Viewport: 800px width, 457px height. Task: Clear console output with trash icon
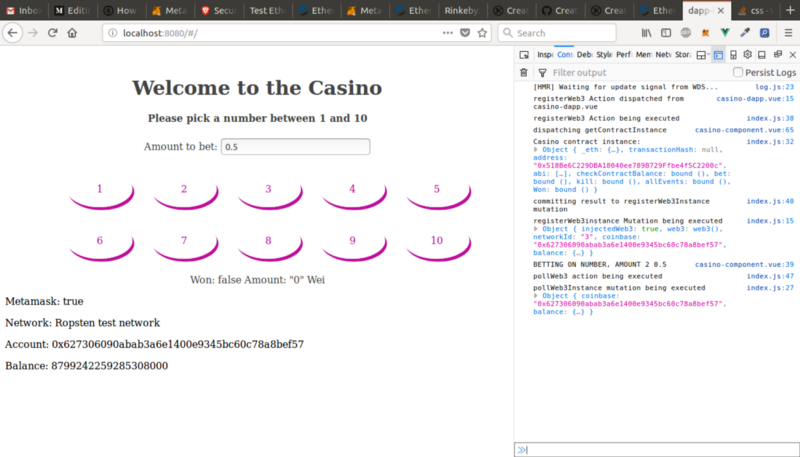pos(523,72)
